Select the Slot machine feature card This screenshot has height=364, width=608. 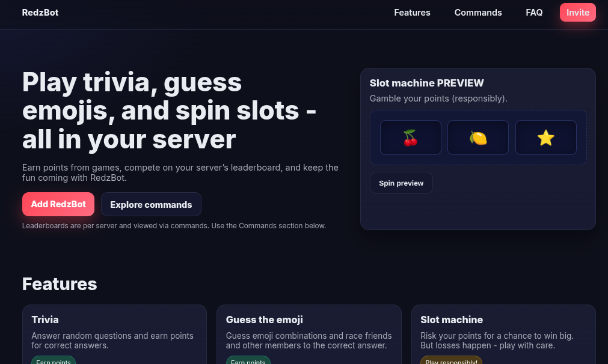(x=503, y=333)
